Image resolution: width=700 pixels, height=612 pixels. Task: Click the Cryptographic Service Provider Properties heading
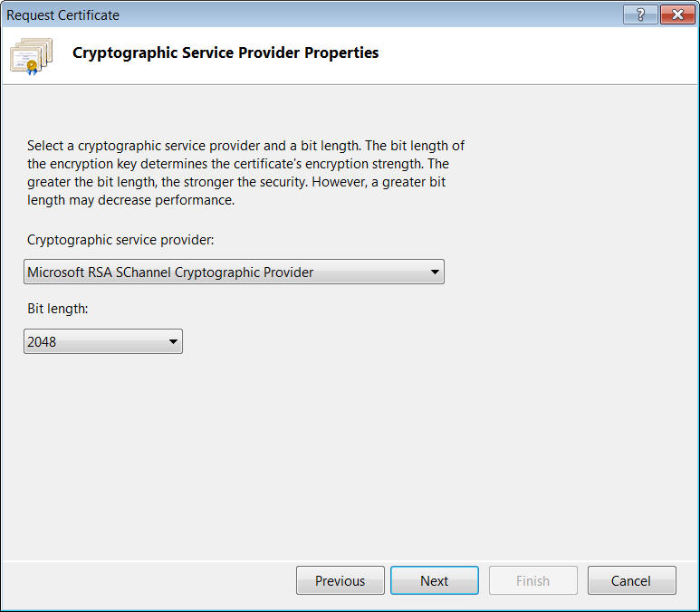coord(225,53)
